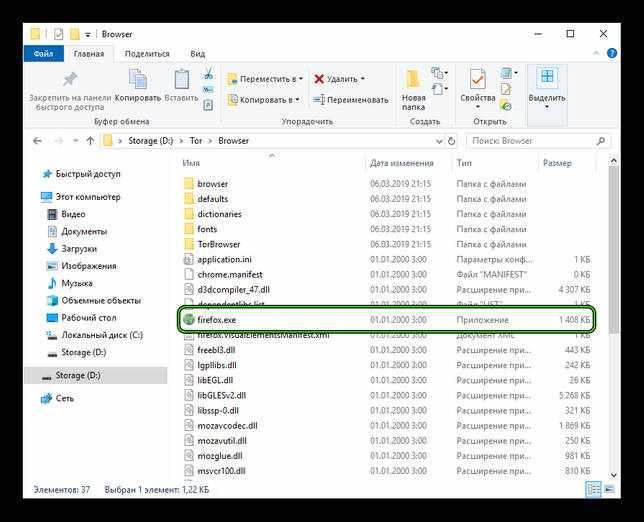The image size is (644, 522).
Task: Select Этот компьютер in navigation pane
Action: point(80,197)
